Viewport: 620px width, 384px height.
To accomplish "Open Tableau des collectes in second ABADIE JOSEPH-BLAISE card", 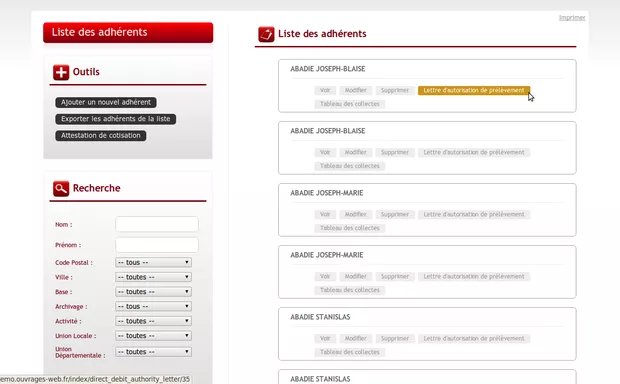I will pyautogui.click(x=350, y=166).
